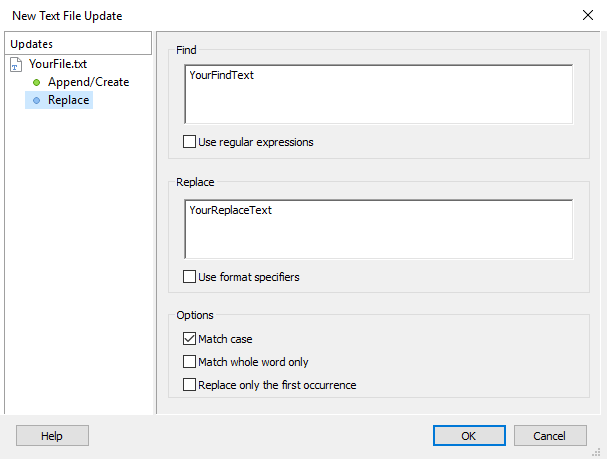This screenshot has height=459, width=607.
Task: Click the Use regular expressions label text
Action: [256, 142]
